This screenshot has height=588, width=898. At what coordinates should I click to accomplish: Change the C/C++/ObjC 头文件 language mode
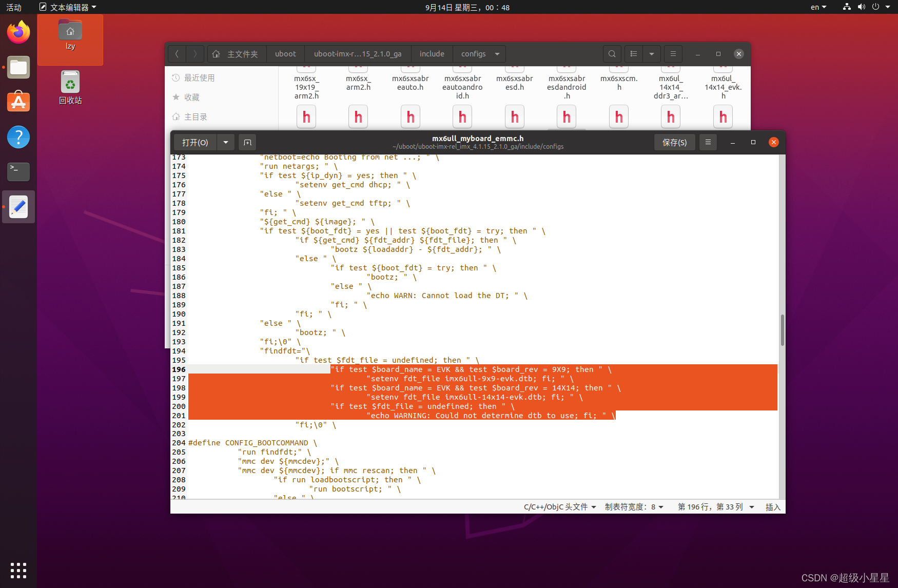(559, 507)
